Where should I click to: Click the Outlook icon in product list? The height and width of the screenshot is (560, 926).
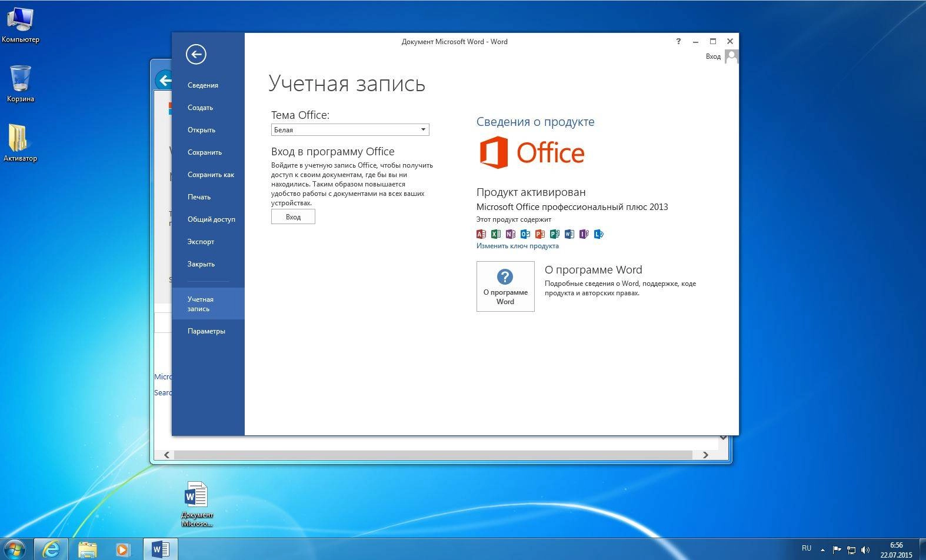tap(525, 234)
